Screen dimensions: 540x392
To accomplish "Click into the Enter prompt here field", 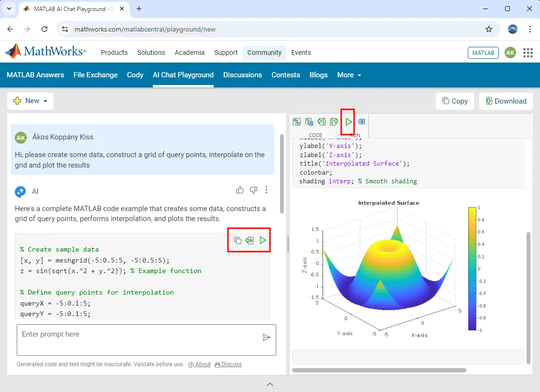I will (x=146, y=339).
